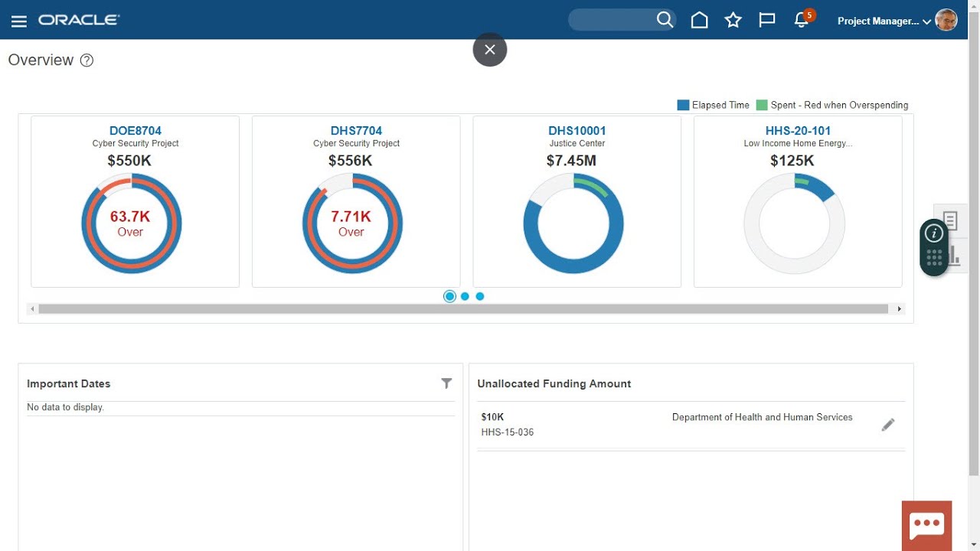Screen dimensions: 980x551
Task: Click the $550K budget amount
Action: click(129, 161)
